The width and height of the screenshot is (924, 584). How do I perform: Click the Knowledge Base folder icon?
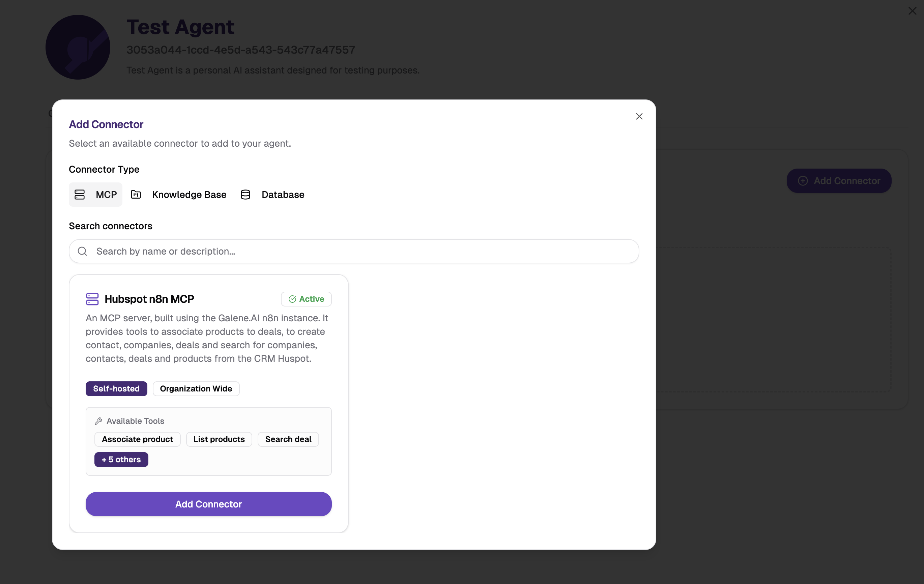(x=136, y=195)
